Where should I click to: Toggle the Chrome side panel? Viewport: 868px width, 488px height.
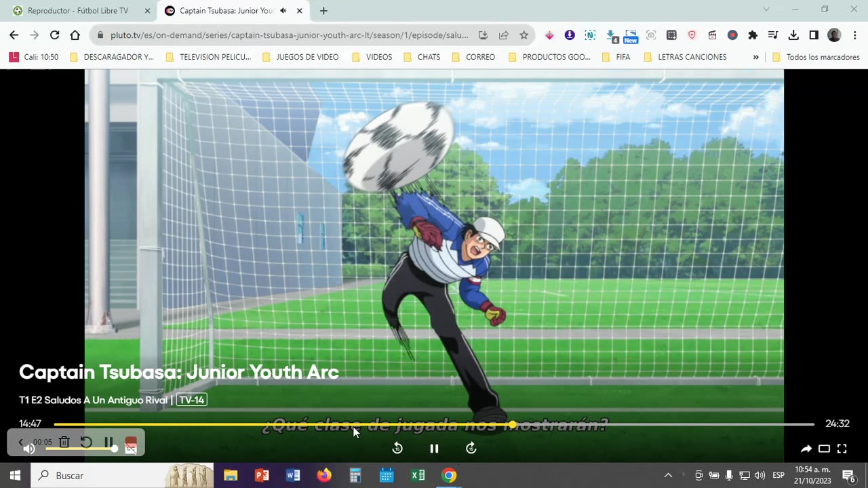coord(814,35)
